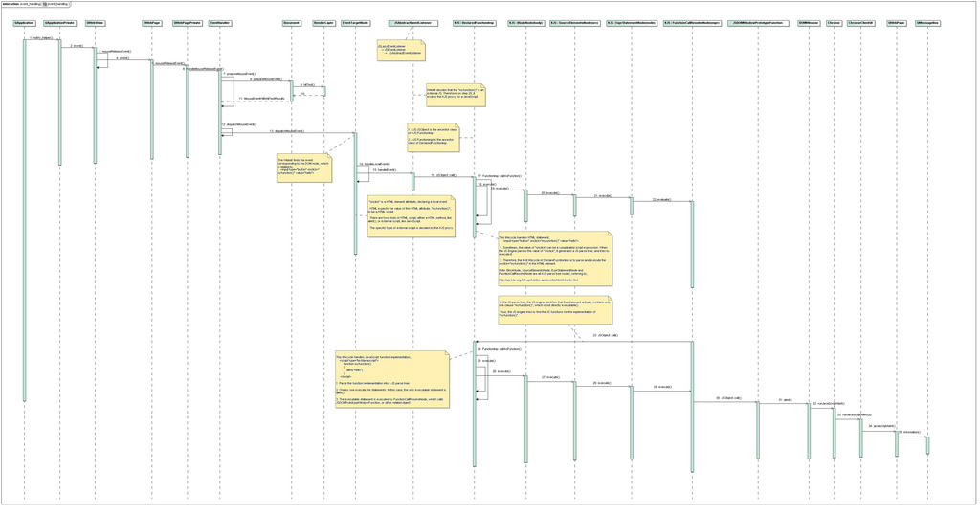Select the note starting 'In the JS parse tree'
Image resolution: width=980 pixels, height=515 pixels.
[x=555, y=310]
